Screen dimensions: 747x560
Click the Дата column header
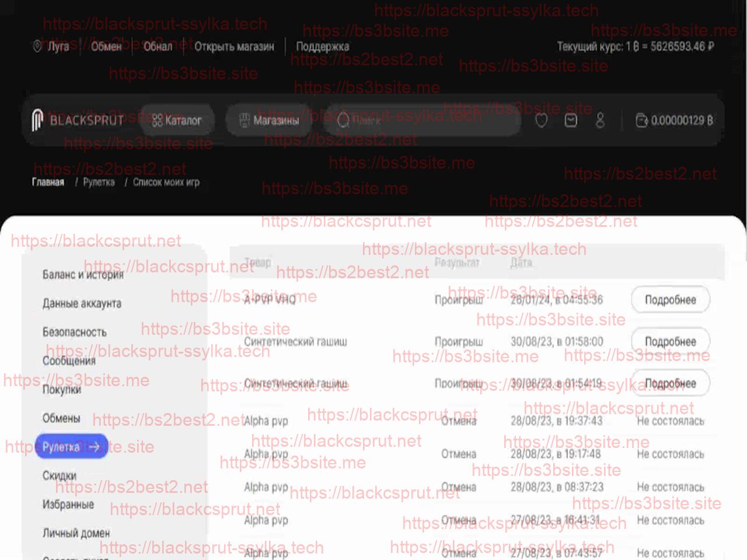[521, 262]
